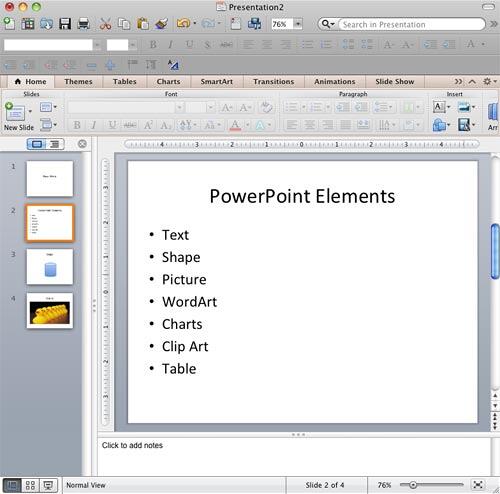Collapse the ribbon with the caret arrow
The image size is (500, 494).
[x=472, y=81]
